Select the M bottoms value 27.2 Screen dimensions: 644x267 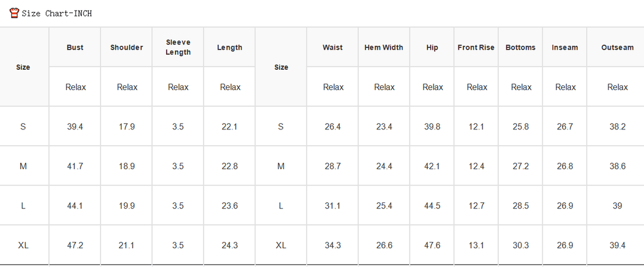point(520,166)
